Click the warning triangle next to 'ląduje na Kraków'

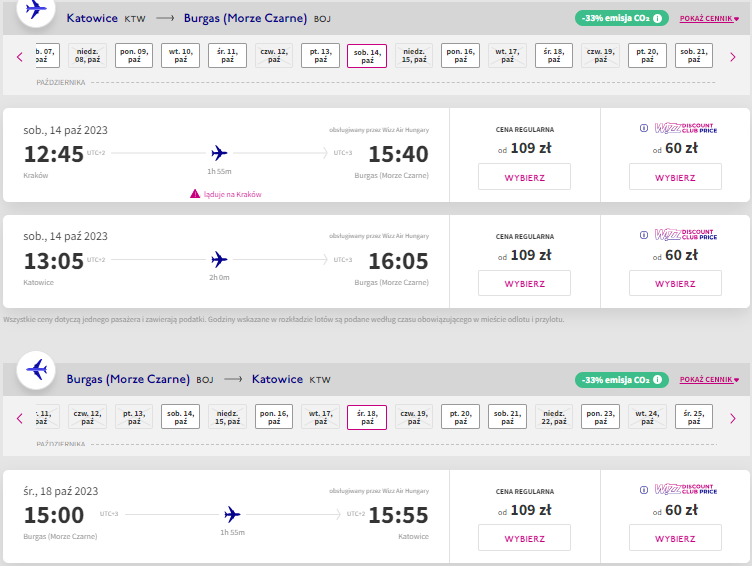(195, 194)
